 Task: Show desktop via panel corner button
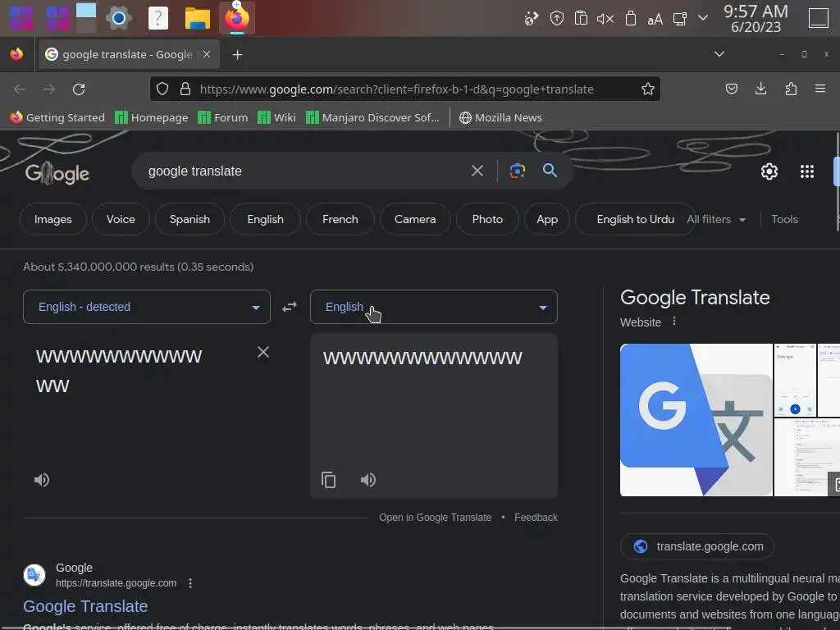pos(818,18)
